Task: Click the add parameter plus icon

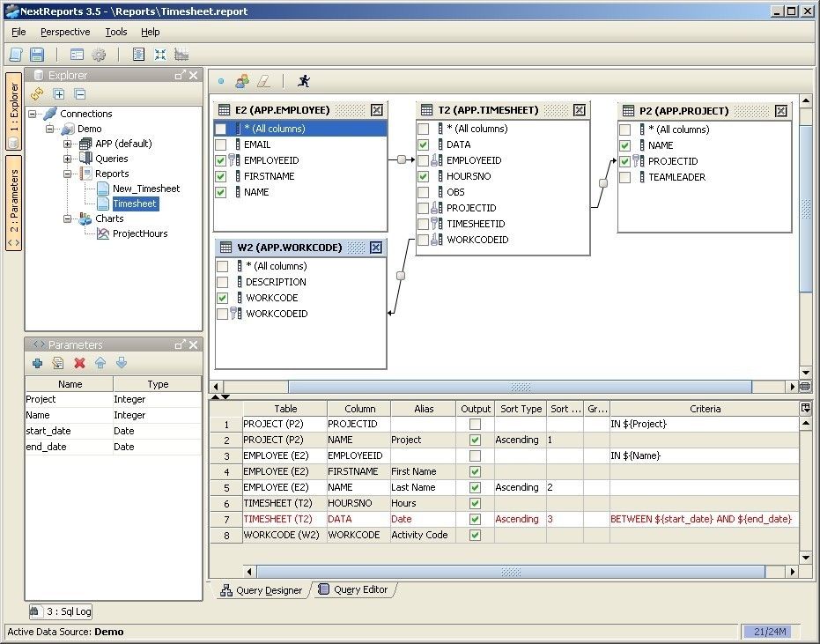Action: pos(37,363)
